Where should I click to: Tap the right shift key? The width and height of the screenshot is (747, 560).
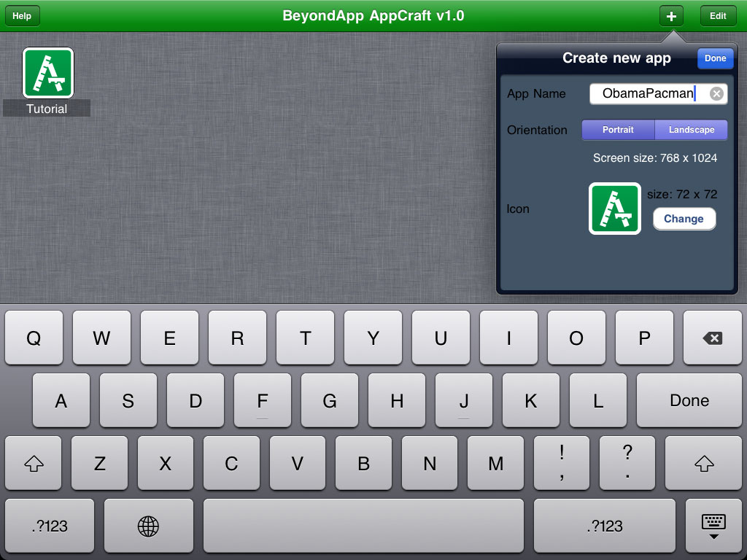pos(704,463)
